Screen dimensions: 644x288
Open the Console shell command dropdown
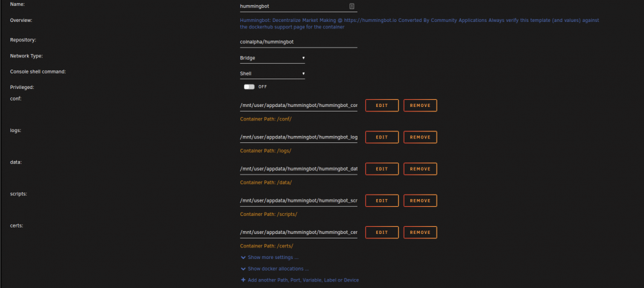coord(272,73)
